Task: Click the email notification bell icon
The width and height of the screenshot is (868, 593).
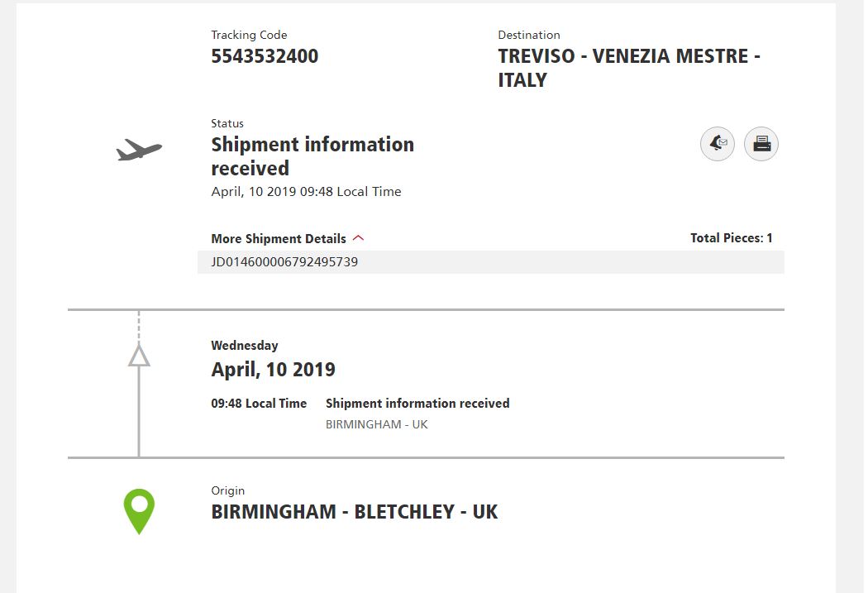Action: pyautogui.click(x=718, y=144)
